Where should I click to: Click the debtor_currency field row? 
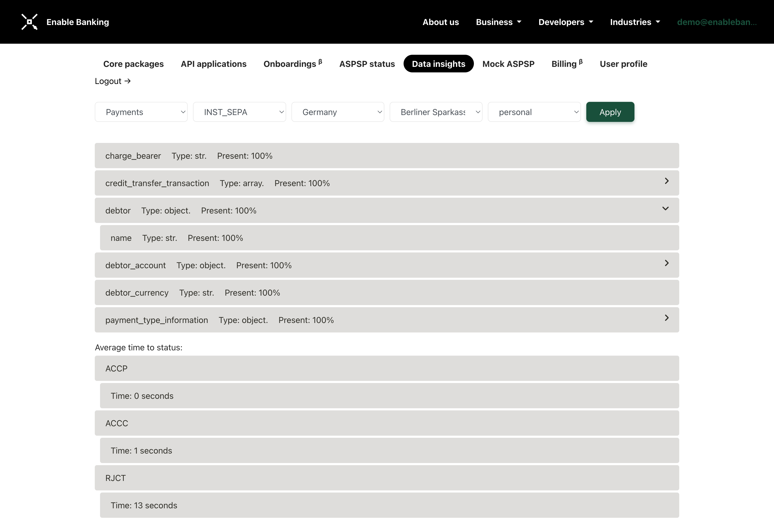(x=387, y=292)
